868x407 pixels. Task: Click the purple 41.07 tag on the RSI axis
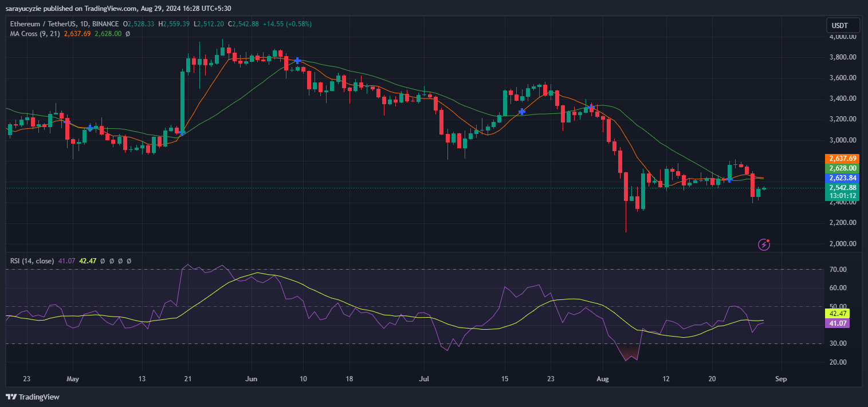click(838, 323)
